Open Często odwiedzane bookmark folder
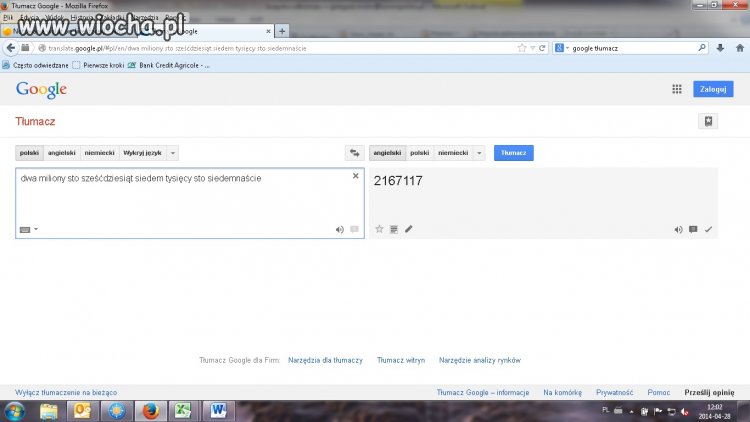 pos(35,65)
